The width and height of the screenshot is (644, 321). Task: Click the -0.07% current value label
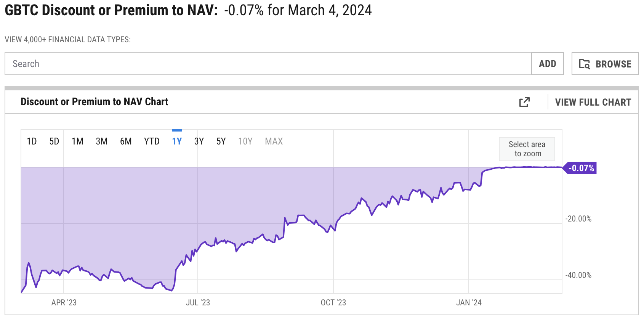pos(581,168)
